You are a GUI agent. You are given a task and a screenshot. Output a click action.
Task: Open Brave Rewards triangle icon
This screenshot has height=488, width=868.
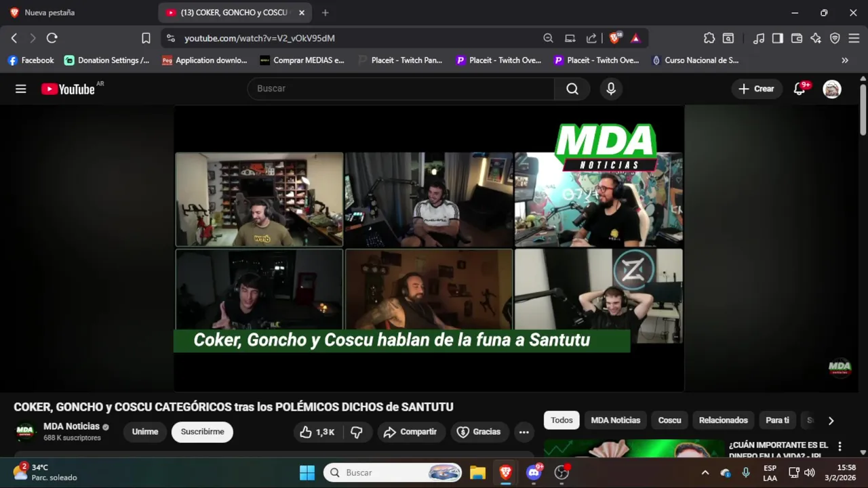click(x=635, y=39)
